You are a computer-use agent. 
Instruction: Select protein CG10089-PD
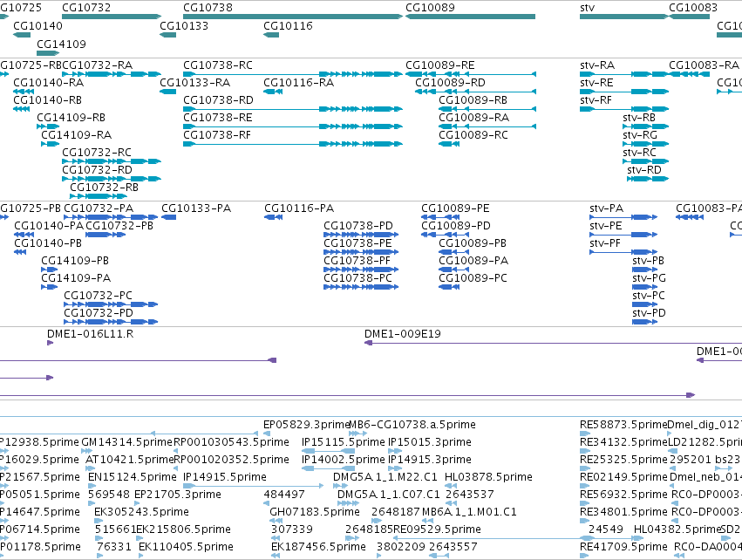pos(456,226)
